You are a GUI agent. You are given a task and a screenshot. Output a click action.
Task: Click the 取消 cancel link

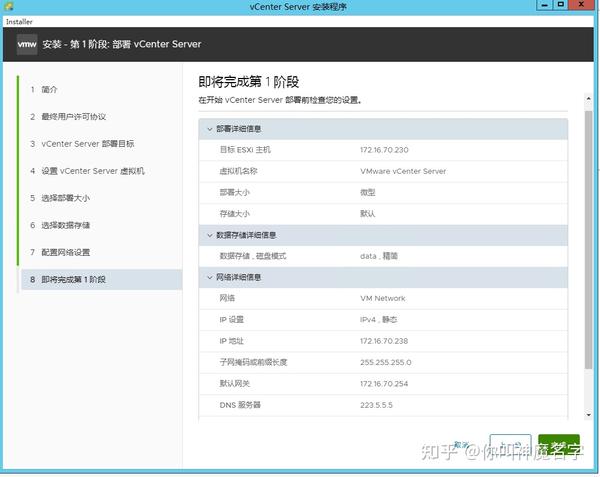pos(461,445)
